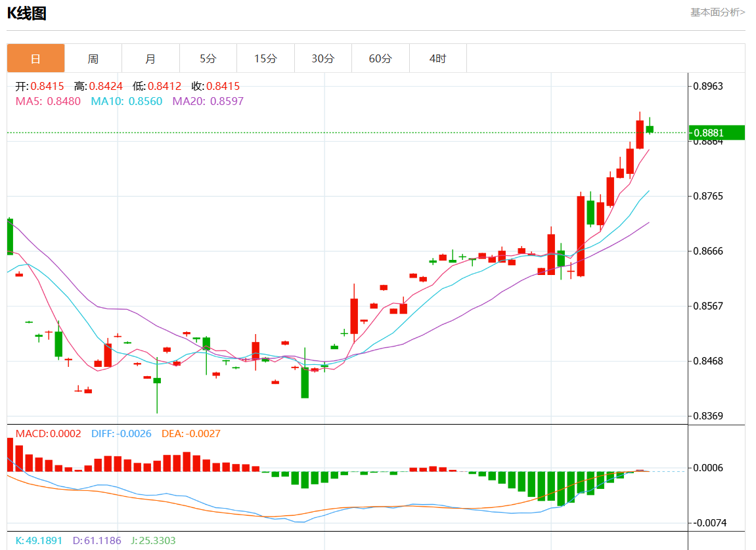Click the 高: 0.8424 high value
756x550 pixels.
(99, 86)
